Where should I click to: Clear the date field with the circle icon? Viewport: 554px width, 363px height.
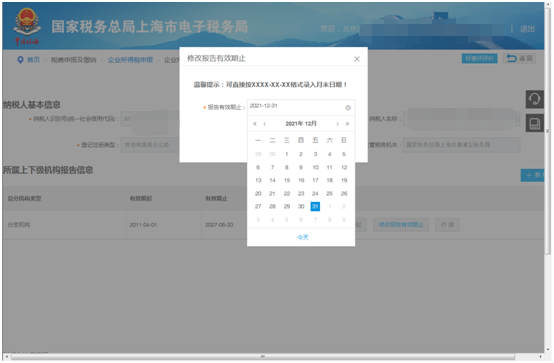pos(348,107)
